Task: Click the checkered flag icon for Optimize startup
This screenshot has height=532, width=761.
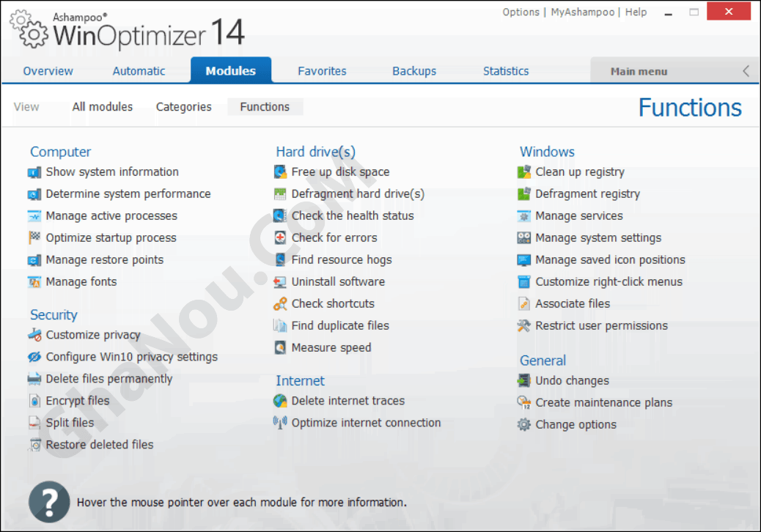Action: [x=34, y=237]
